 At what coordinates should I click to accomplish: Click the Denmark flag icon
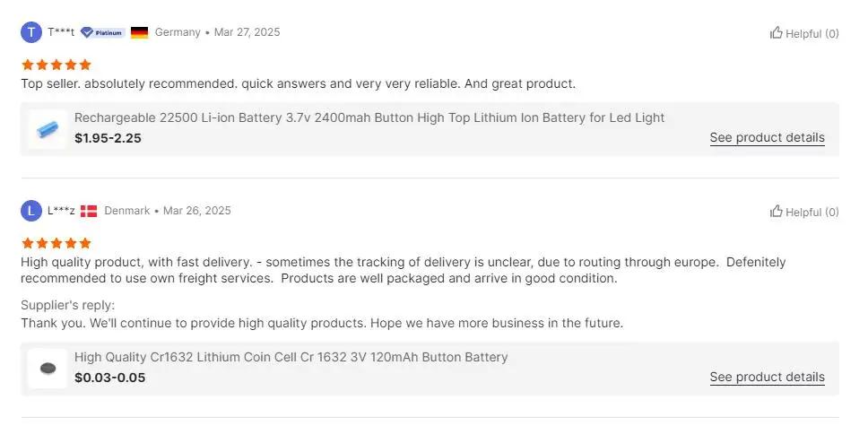(89, 212)
